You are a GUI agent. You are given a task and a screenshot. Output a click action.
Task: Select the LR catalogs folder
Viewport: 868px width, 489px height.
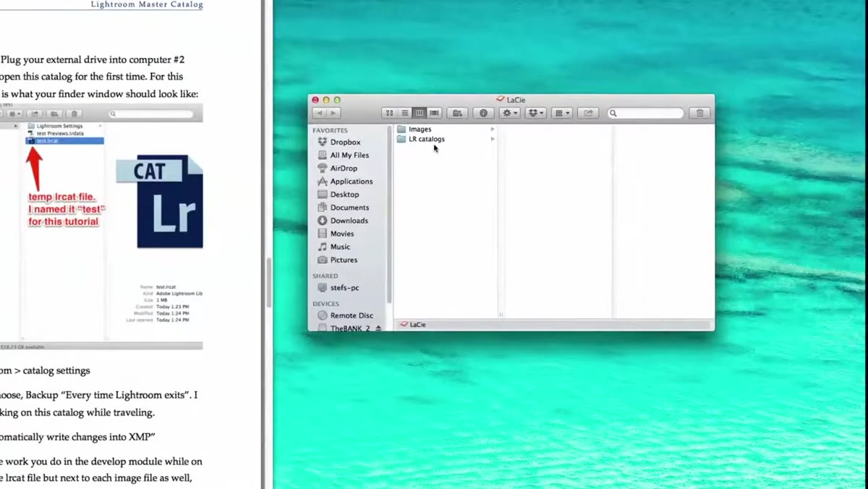421,139
